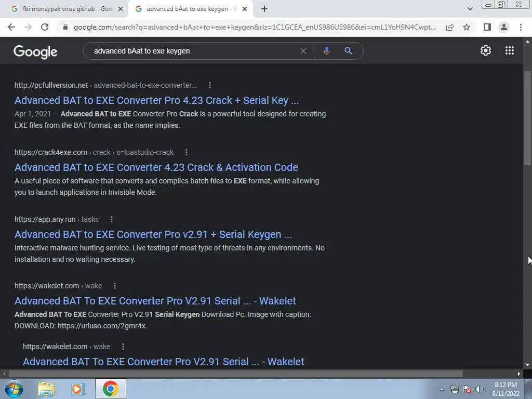The width and height of the screenshot is (532, 399).
Task: Click the horizontal scroll right arrow
Action: click(x=519, y=374)
